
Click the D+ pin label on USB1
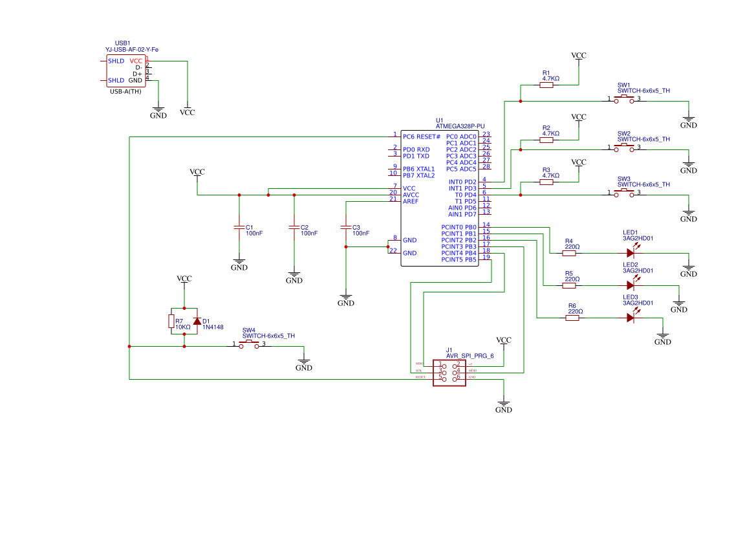137,74
